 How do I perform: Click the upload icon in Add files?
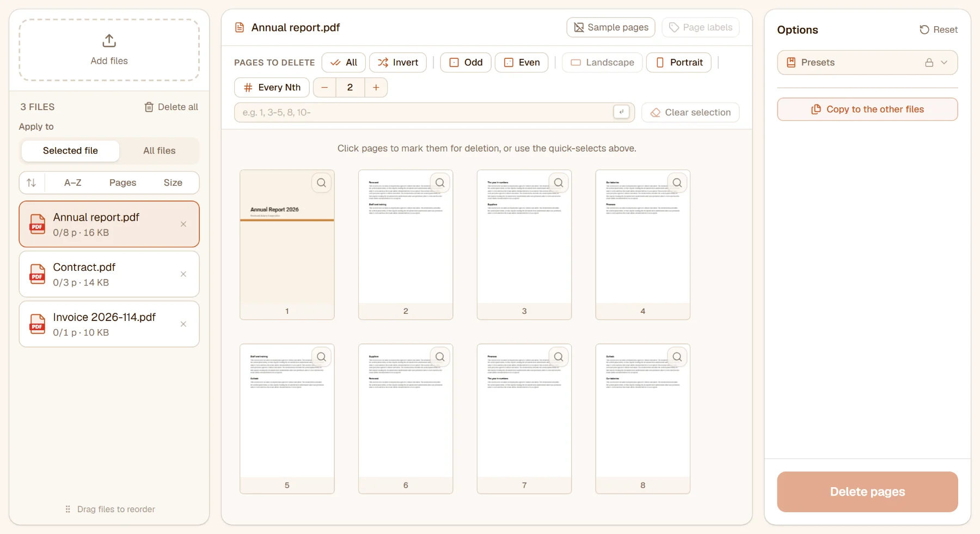click(109, 40)
